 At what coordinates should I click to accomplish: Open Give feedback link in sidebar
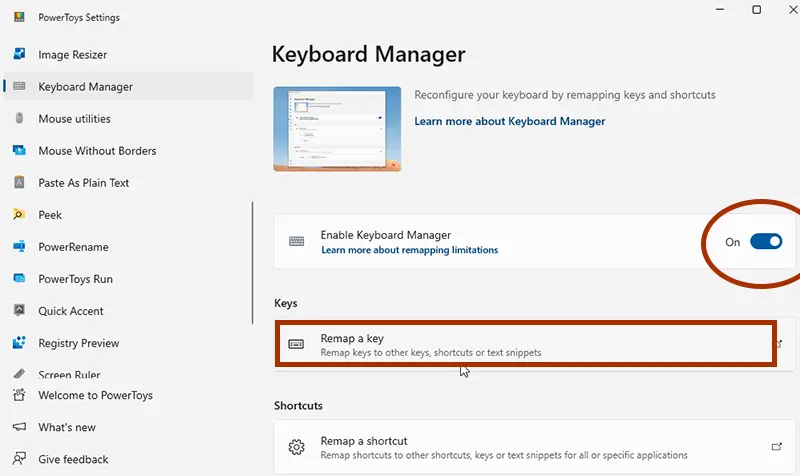128,459
